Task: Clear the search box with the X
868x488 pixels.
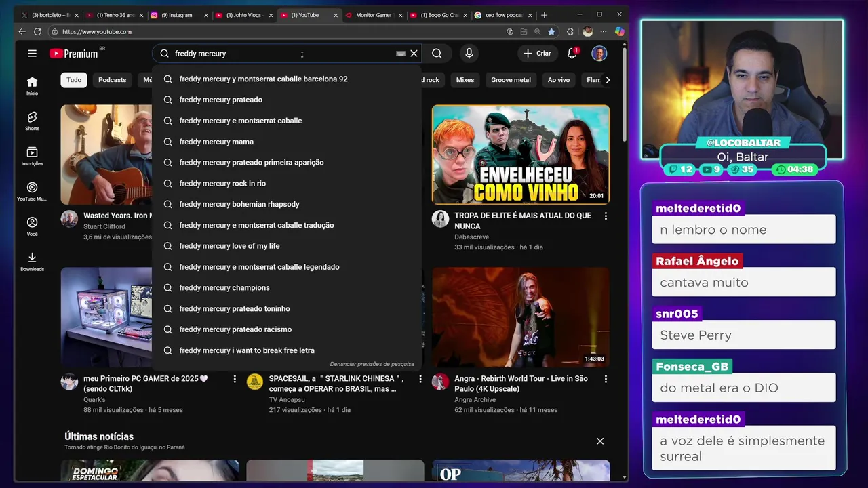Action: pos(414,54)
